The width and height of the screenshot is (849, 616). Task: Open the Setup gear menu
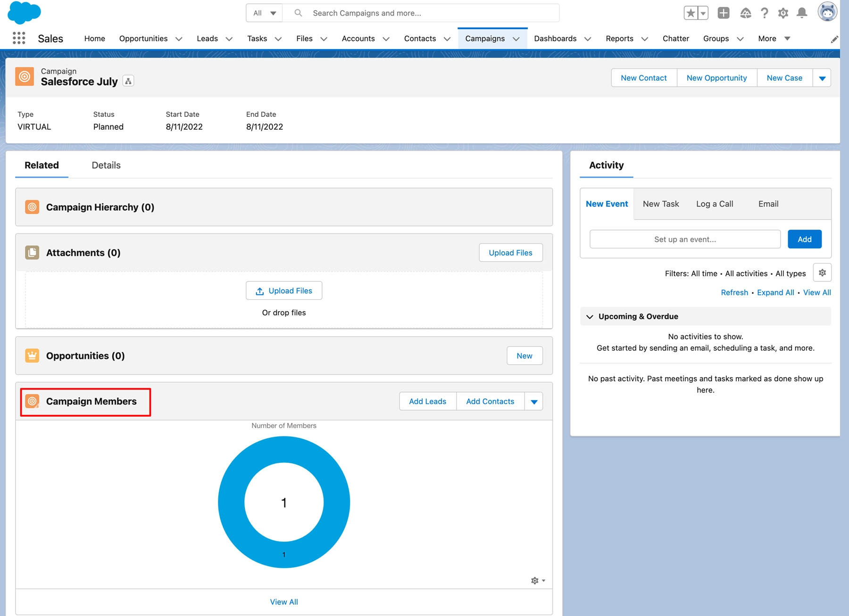pyautogui.click(x=783, y=13)
